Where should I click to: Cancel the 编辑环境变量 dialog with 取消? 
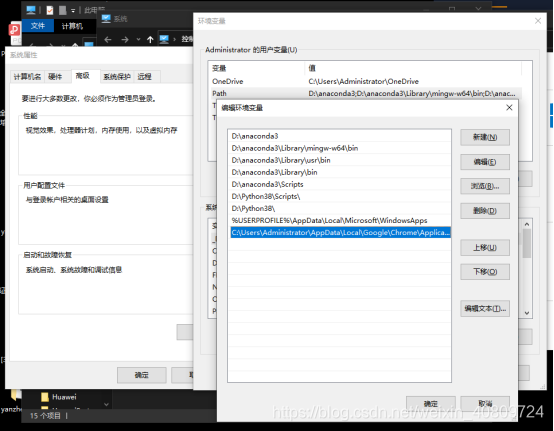pos(485,403)
